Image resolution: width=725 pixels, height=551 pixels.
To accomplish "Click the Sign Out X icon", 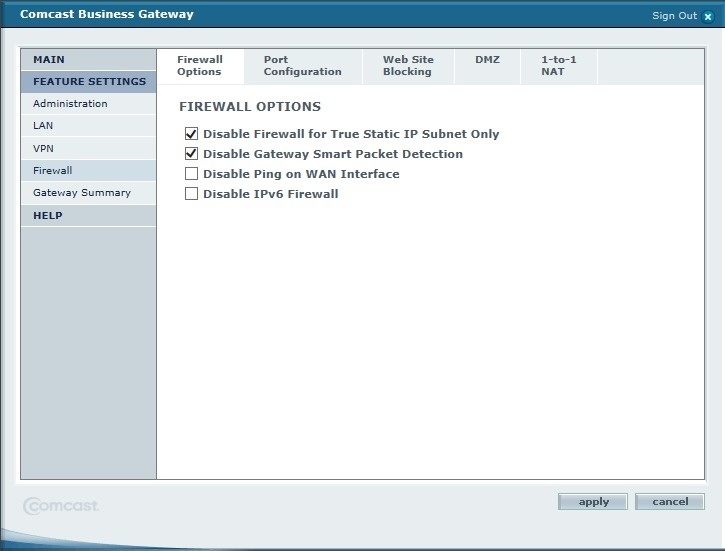I will click(x=708, y=17).
